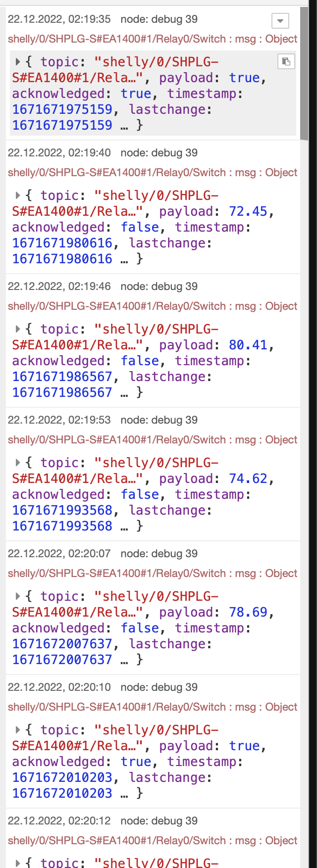Expand the 02:20:10 message object
The height and width of the screenshot is (868, 317).
pyautogui.click(x=18, y=730)
